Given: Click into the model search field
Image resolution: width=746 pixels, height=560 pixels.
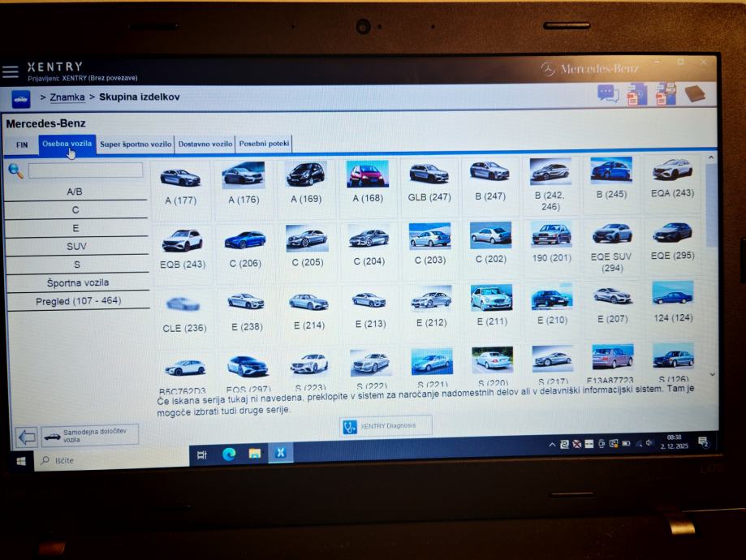Looking at the screenshot, I should [85, 170].
